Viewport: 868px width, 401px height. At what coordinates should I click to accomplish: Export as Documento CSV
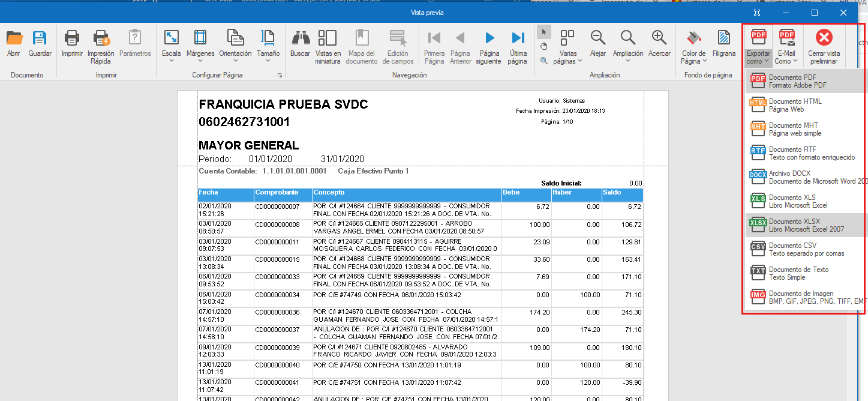click(805, 249)
